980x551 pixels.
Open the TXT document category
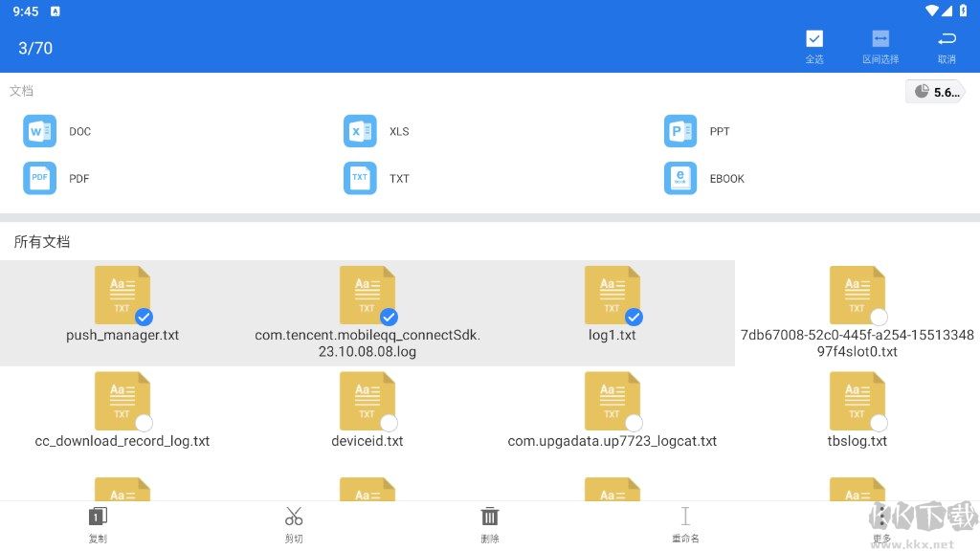tap(360, 178)
